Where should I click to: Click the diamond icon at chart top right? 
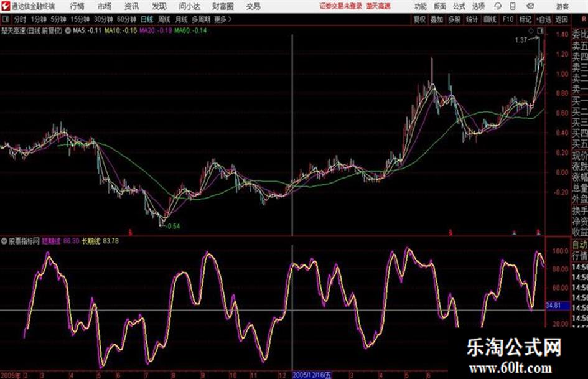coord(531,31)
